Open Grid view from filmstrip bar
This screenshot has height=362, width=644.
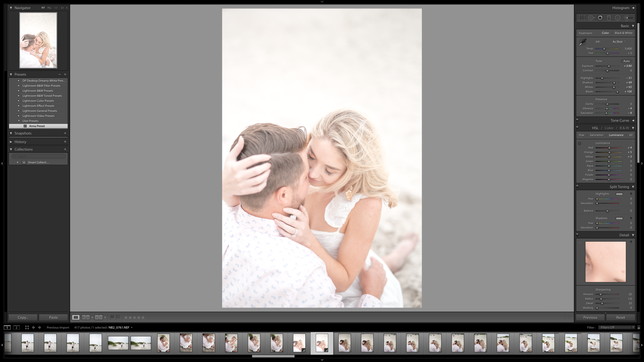[27, 327]
